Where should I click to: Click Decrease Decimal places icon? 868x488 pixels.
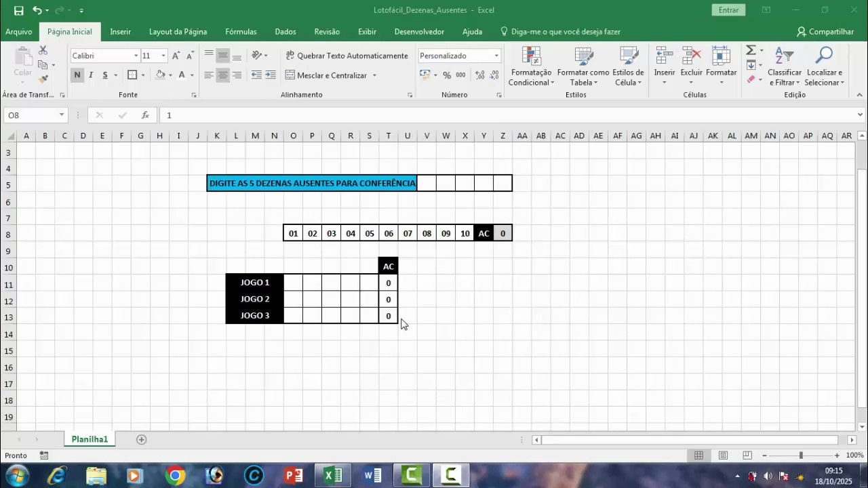(494, 75)
